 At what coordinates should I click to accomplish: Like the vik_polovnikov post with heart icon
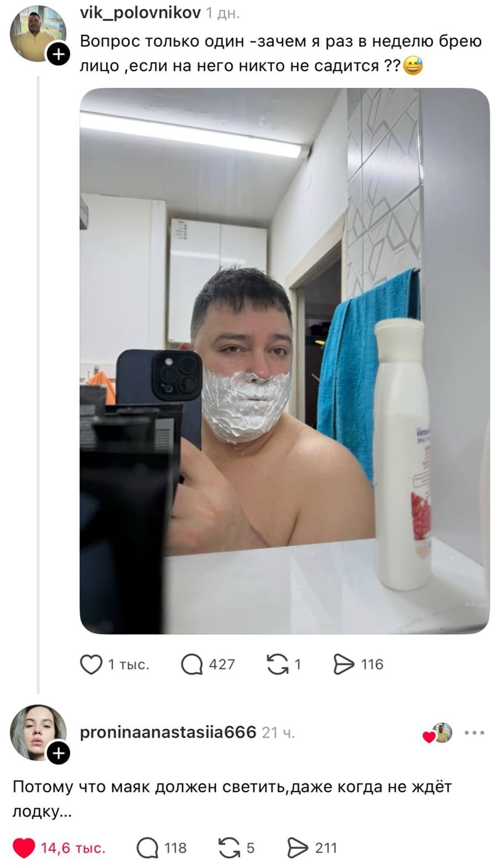coord(91,664)
